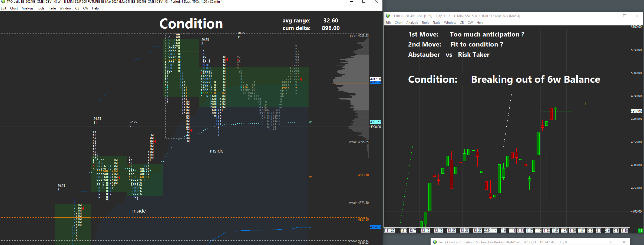
Task: Maximize the D1 rth chart window
Action: (x=625, y=16)
